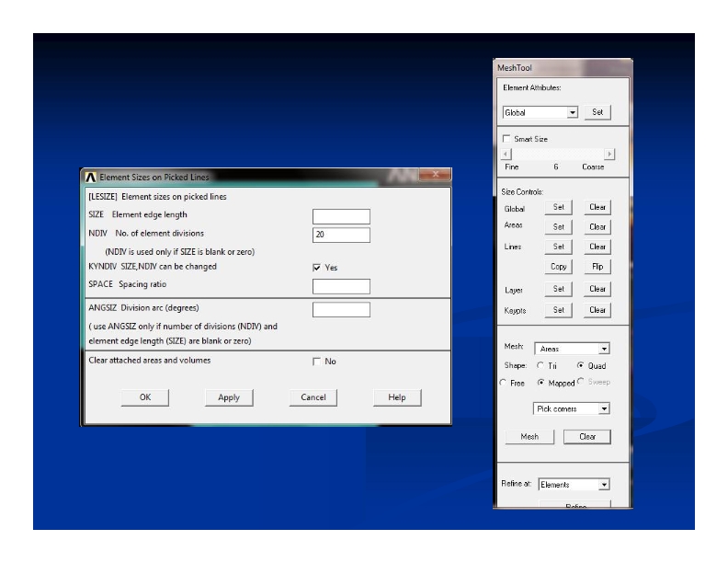
Task: Open the Element Attributes Global dropdown
Action: click(573, 112)
